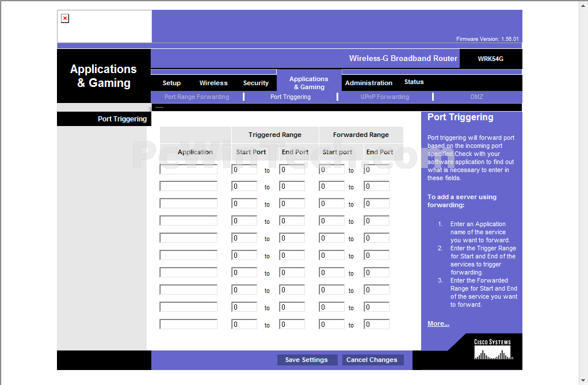Click the Triggered Range End Port field in row nine
Screen dimensions: 588x385
[292, 307]
